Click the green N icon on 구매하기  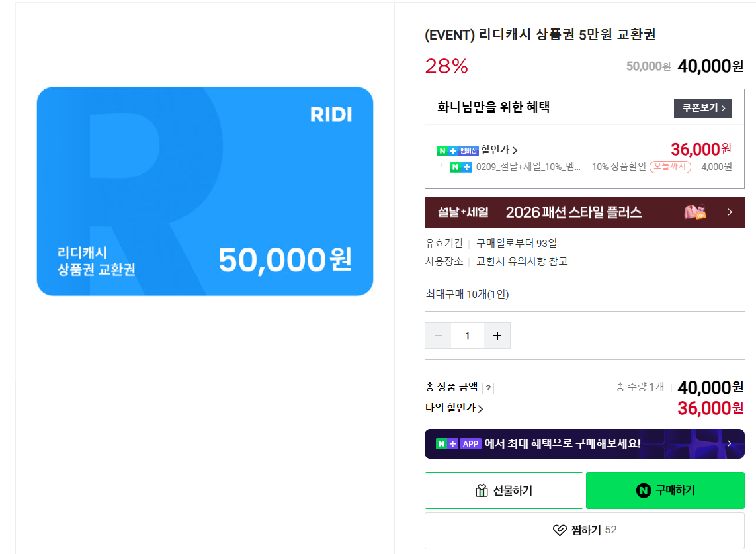644,490
